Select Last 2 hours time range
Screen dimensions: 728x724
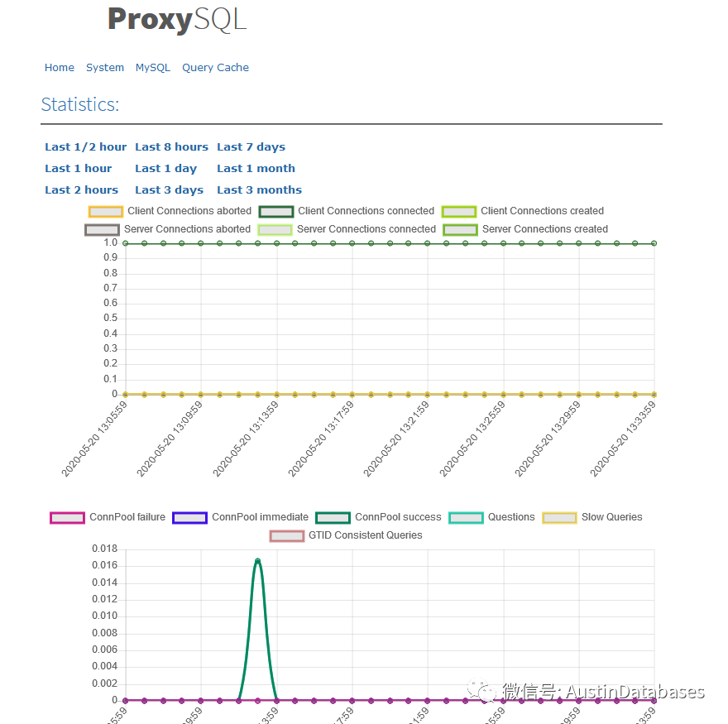click(x=81, y=189)
